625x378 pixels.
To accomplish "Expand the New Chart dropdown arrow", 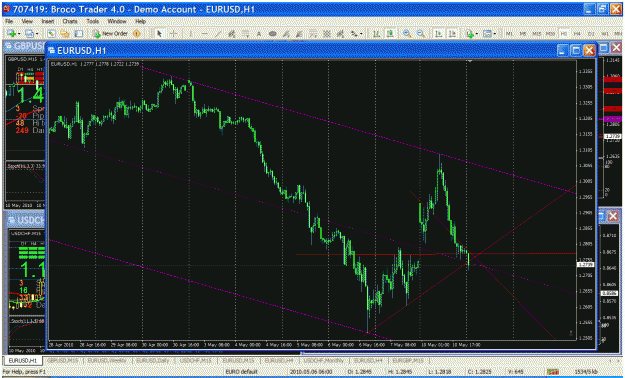I will (19, 34).
